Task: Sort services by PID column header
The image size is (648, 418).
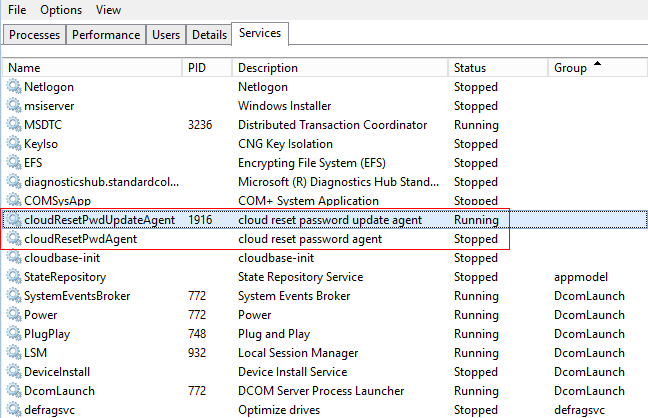Action: pos(197,68)
